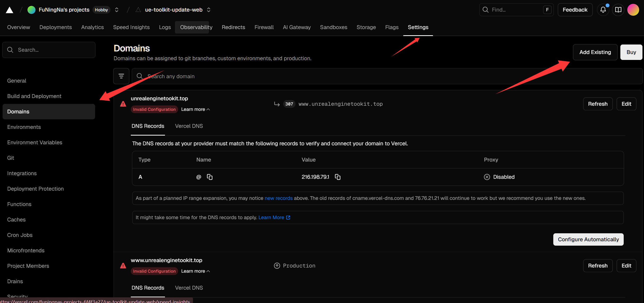Image resolution: width=644 pixels, height=303 pixels.
Task: Edit the unrealenginetookit.top domain
Action: (x=626, y=104)
